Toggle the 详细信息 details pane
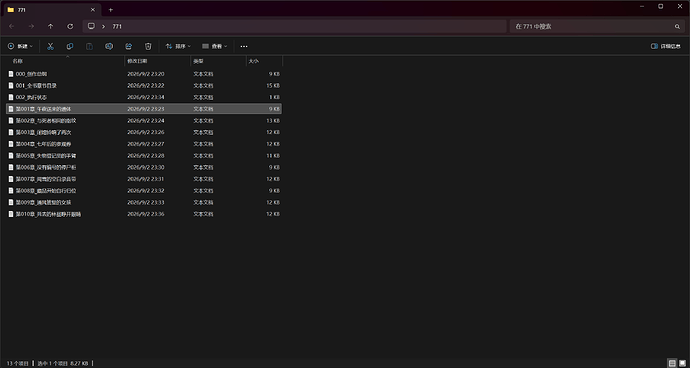Screen dimensions: 690x368 666,46
